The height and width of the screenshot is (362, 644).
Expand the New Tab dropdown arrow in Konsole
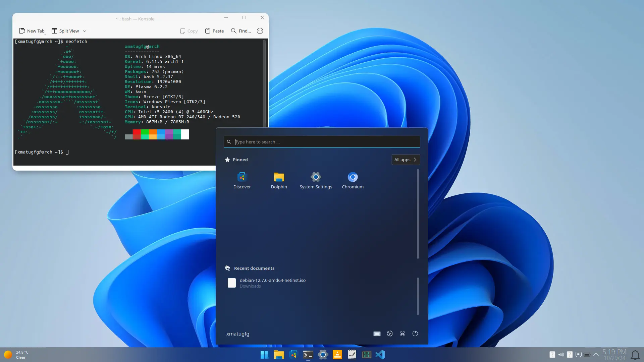click(x=46, y=34)
